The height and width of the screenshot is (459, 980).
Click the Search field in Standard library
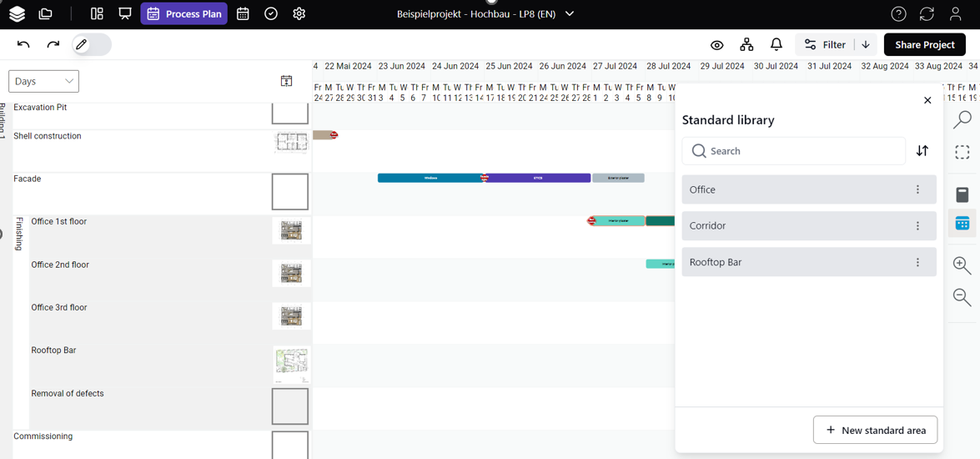click(801, 151)
